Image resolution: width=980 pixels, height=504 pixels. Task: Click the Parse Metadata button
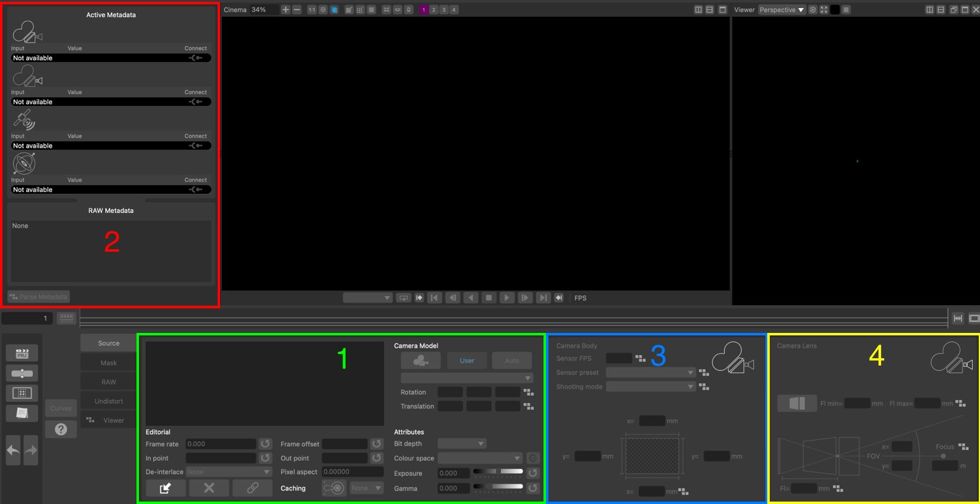(39, 297)
